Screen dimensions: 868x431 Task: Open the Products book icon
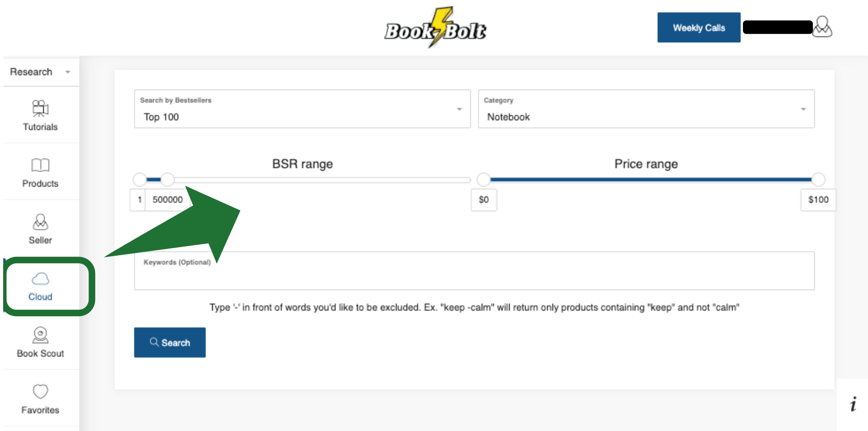click(40, 165)
